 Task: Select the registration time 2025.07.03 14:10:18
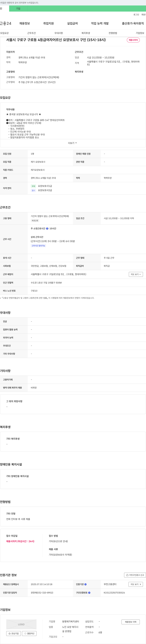[42, 584]
